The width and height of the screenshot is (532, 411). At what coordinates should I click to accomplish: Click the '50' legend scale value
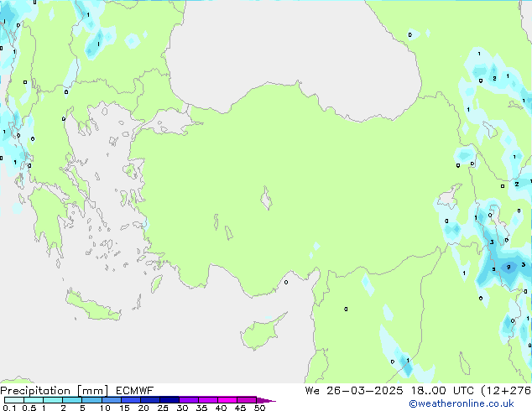259,408
